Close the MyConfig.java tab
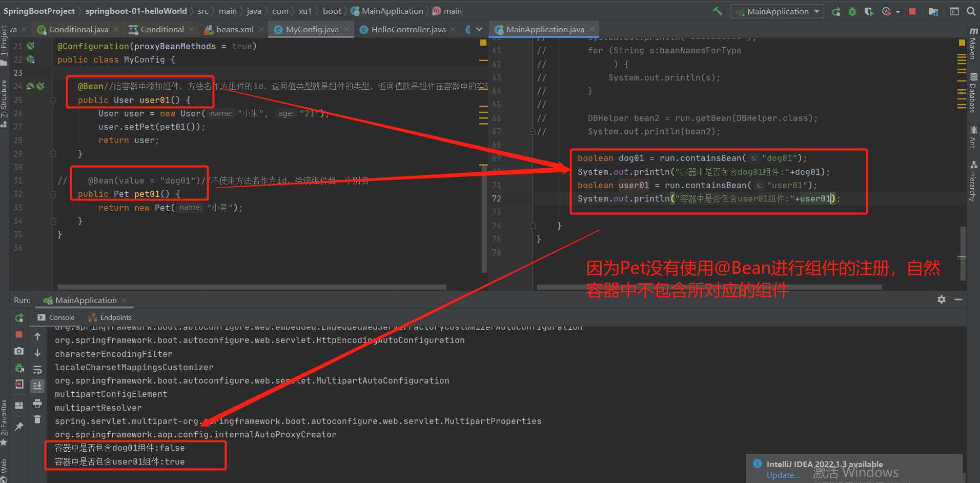 coord(346,30)
